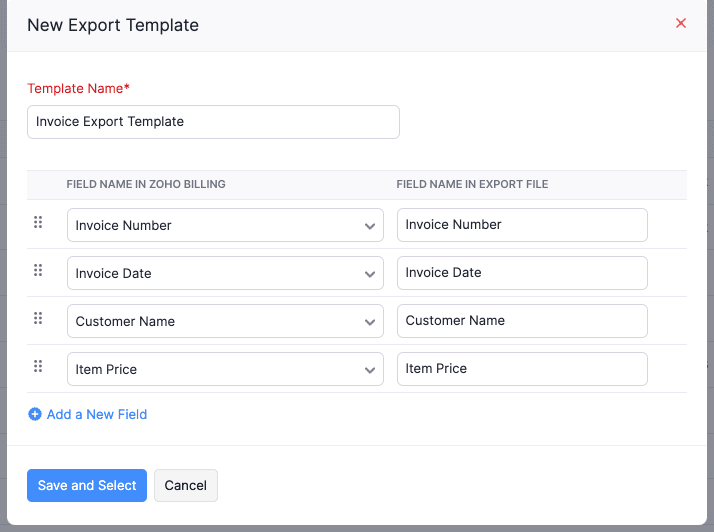
Task: Click the Save and Select button
Action: (87, 485)
